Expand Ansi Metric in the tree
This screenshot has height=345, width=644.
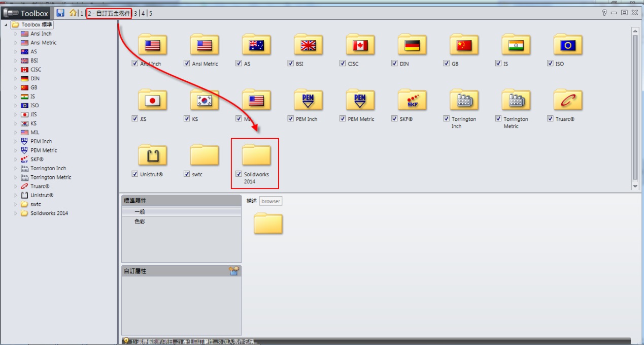[16, 43]
